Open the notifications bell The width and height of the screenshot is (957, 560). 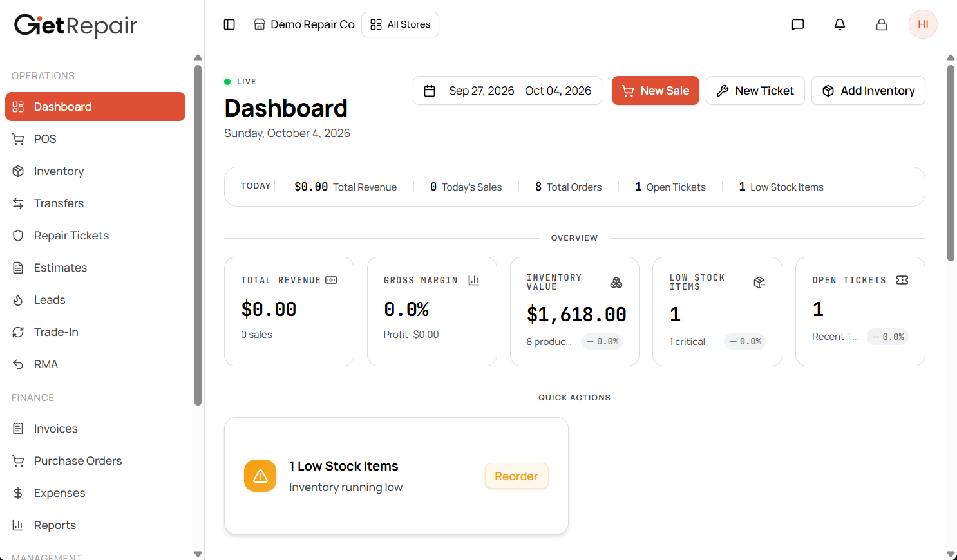point(840,24)
